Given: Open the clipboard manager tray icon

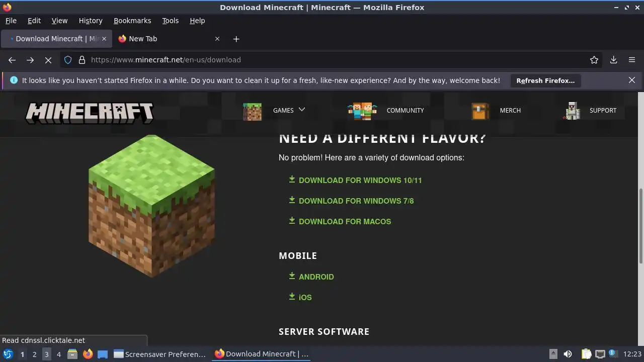Looking at the screenshot, I should point(586,354).
